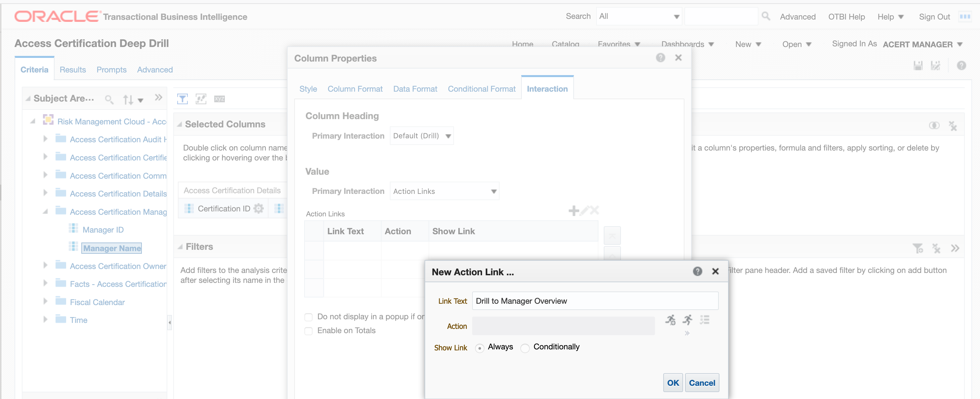The image size is (980, 399).
Task: Click the XYZ toolbar icon
Action: [220, 99]
